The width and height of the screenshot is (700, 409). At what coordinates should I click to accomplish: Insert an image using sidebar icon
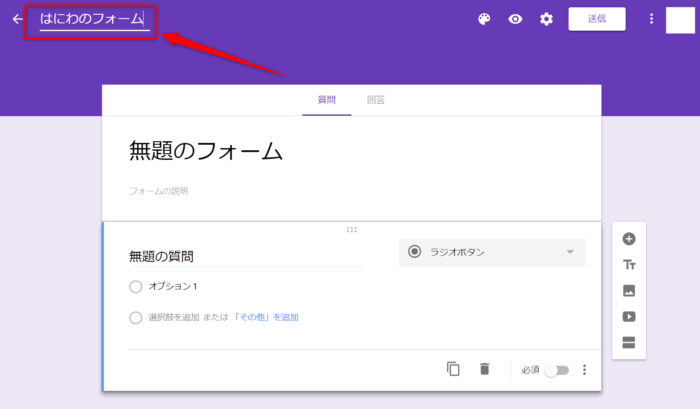(629, 291)
